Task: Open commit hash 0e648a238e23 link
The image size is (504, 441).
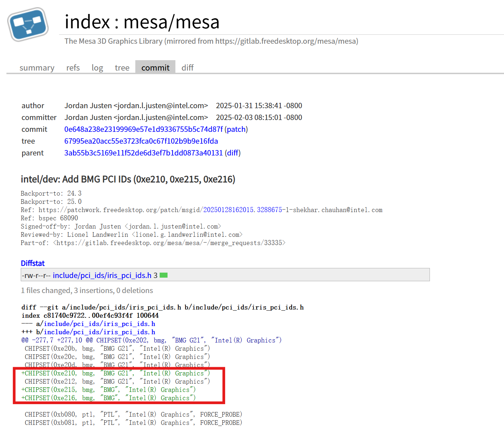Action: (144, 129)
